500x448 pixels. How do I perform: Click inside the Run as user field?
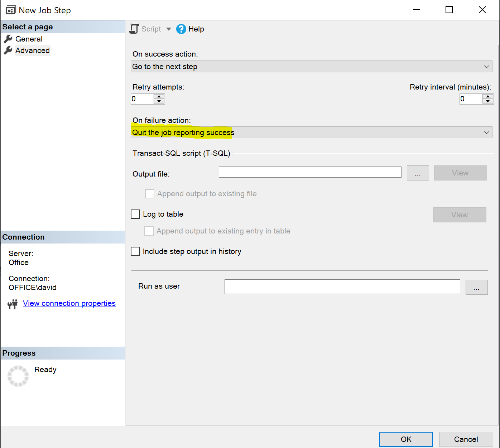click(342, 286)
